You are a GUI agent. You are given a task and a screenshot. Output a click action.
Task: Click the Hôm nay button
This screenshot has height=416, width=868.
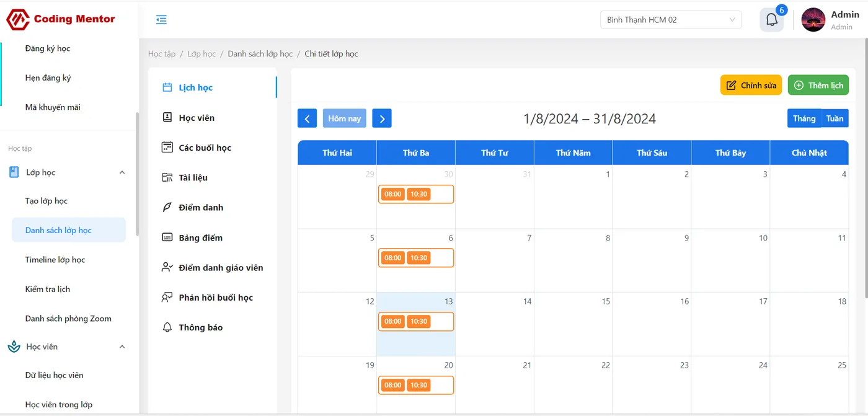tap(345, 118)
